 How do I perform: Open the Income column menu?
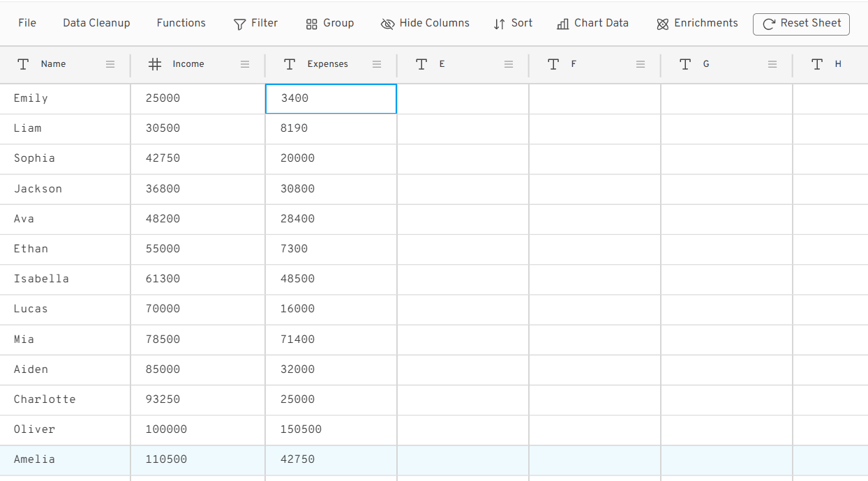click(x=245, y=63)
